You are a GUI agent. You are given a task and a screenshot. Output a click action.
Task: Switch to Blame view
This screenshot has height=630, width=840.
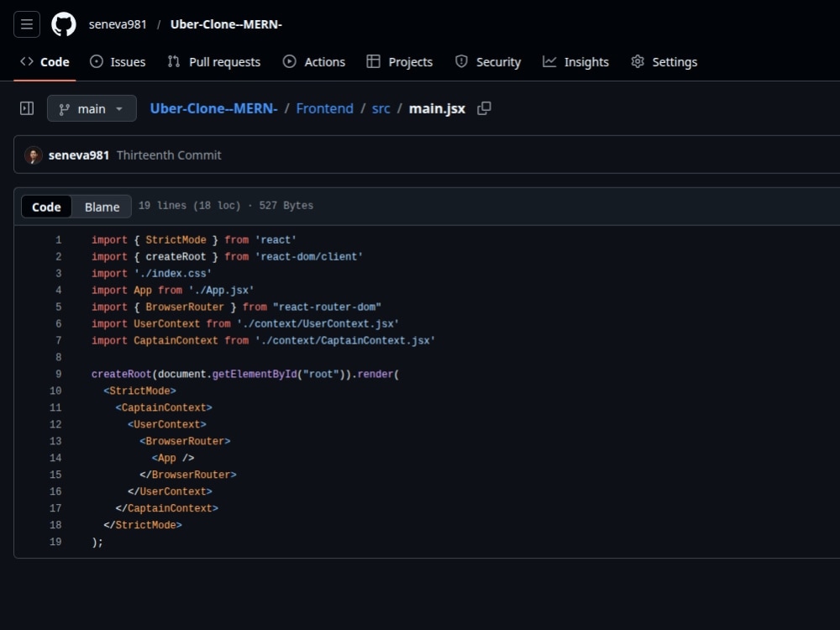[x=102, y=207]
